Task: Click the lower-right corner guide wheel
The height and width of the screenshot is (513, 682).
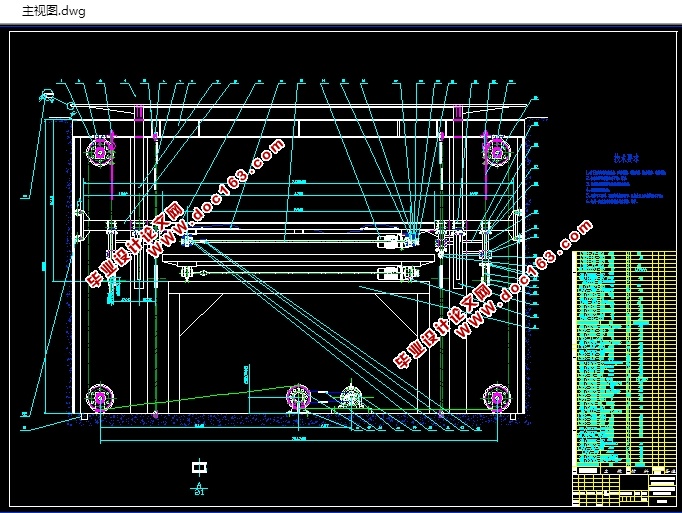Action: [x=497, y=398]
